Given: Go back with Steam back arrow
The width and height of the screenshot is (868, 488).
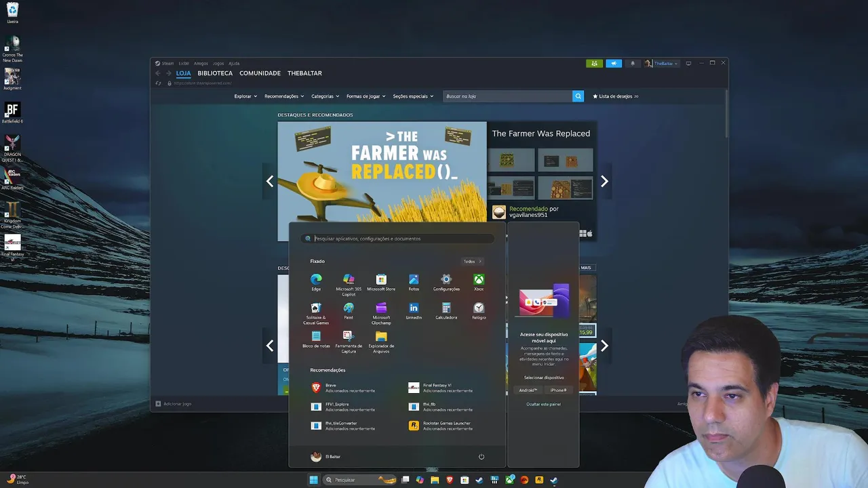Looking at the screenshot, I should pyautogui.click(x=158, y=73).
